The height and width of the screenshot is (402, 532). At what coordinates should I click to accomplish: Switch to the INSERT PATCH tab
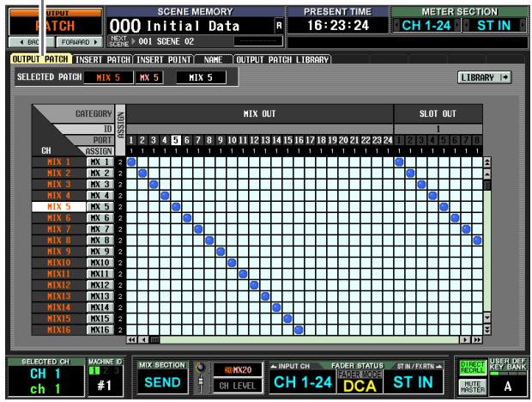click(103, 59)
